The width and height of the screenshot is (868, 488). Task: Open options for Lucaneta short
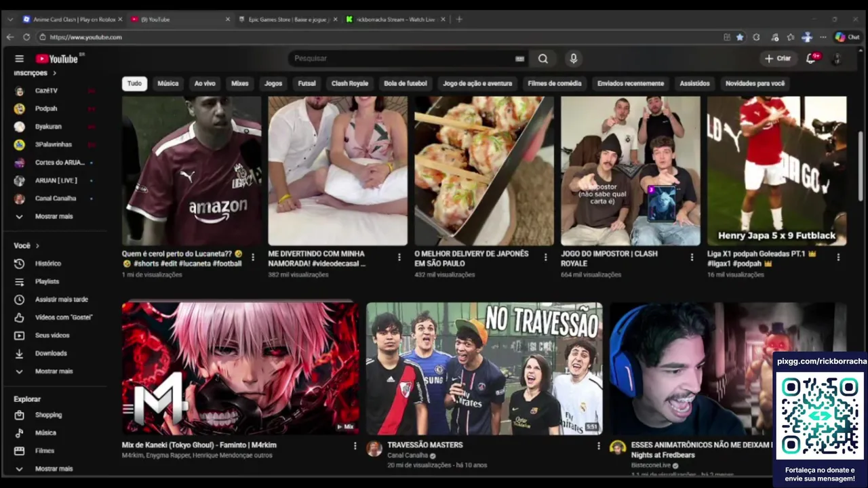click(x=253, y=258)
